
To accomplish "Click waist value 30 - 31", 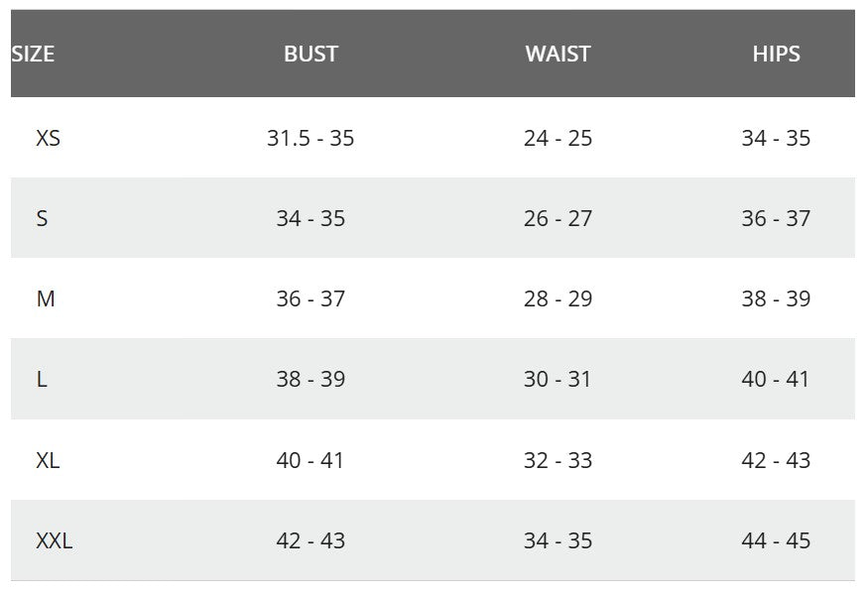I will point(558,380).
